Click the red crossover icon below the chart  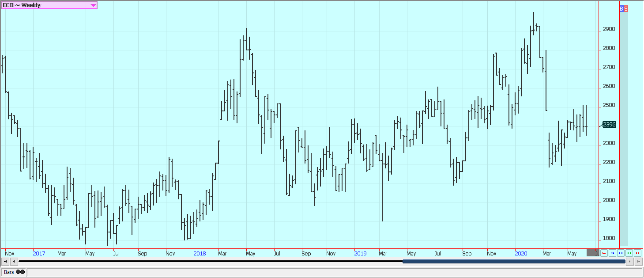pyautogui.click(x=637, y=253)
